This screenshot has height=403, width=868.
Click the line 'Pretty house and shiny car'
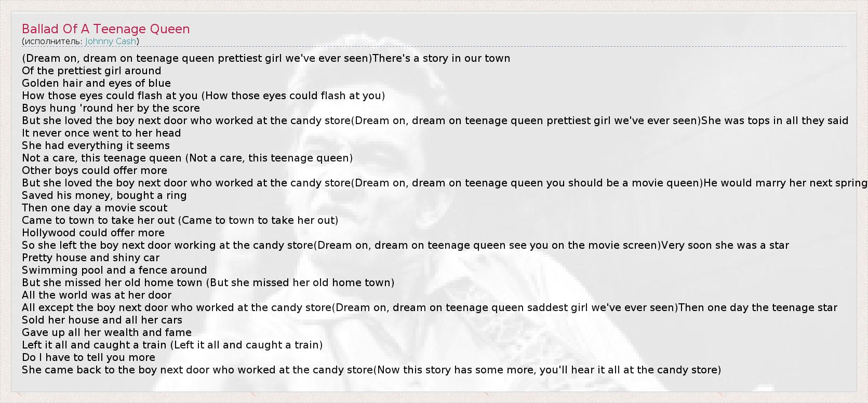90,258
